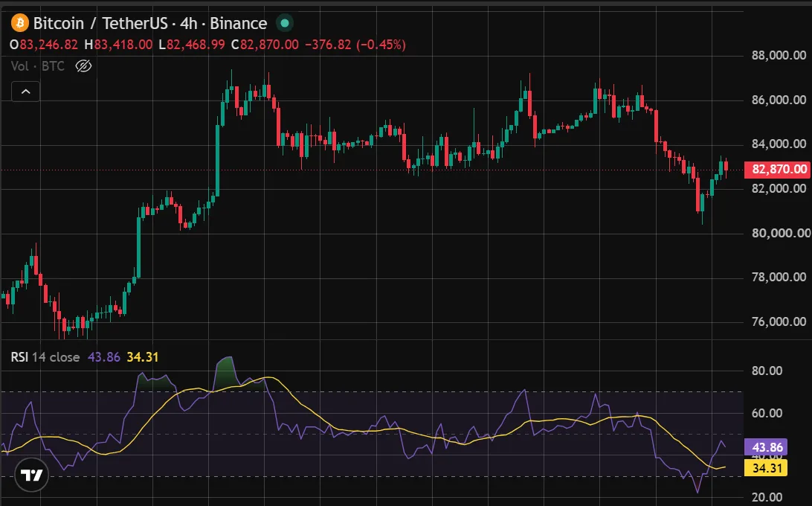
Task: Click the RSI 80.00 axis label
Action: (767, 371)
